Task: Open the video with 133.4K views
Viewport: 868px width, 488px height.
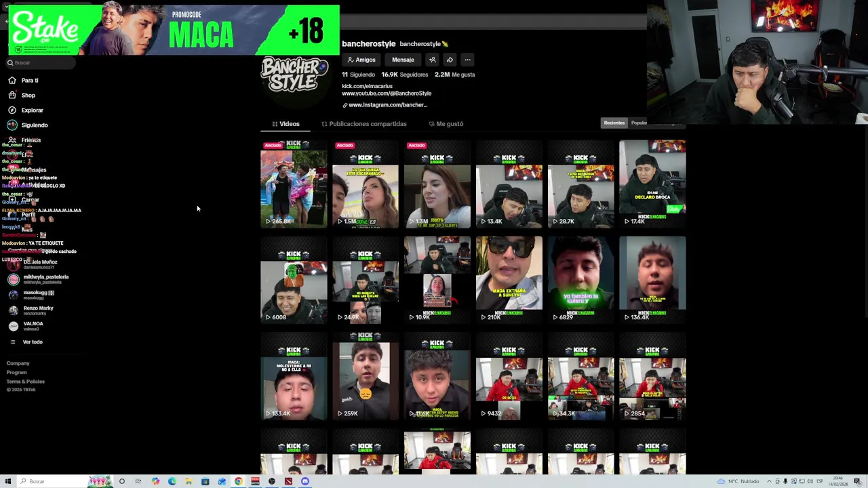Action: click(x=294, y=376)
